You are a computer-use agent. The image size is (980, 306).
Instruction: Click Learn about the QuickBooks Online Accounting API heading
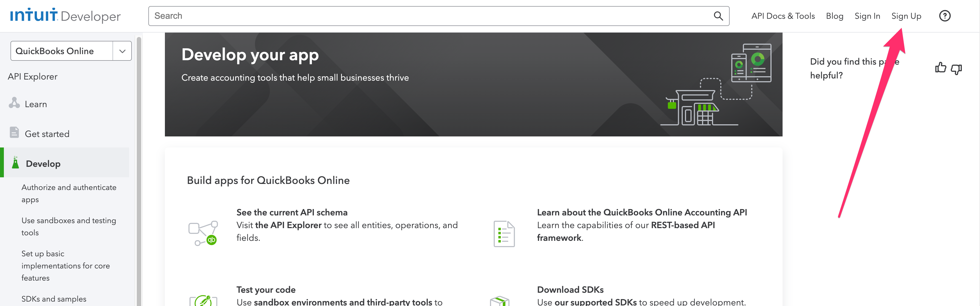642,212
